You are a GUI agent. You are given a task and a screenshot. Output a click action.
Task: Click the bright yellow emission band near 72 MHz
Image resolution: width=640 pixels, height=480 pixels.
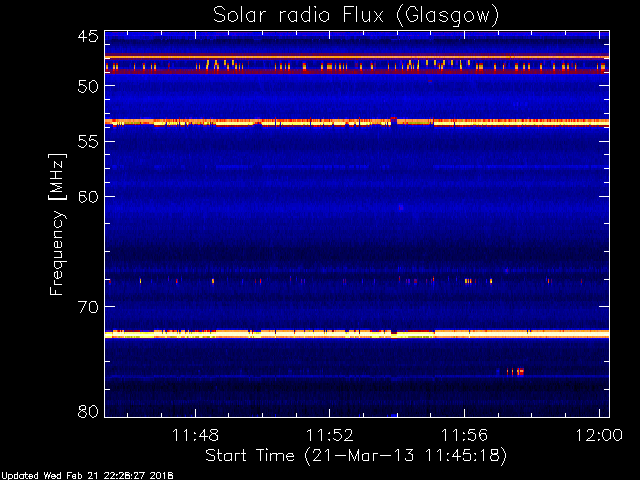click(x=357, y=334)
